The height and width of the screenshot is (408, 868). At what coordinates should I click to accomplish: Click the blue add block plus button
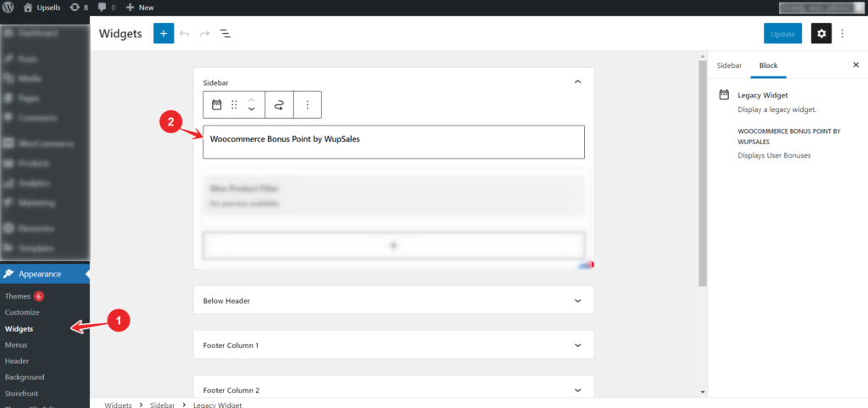(x=164, y=34)
